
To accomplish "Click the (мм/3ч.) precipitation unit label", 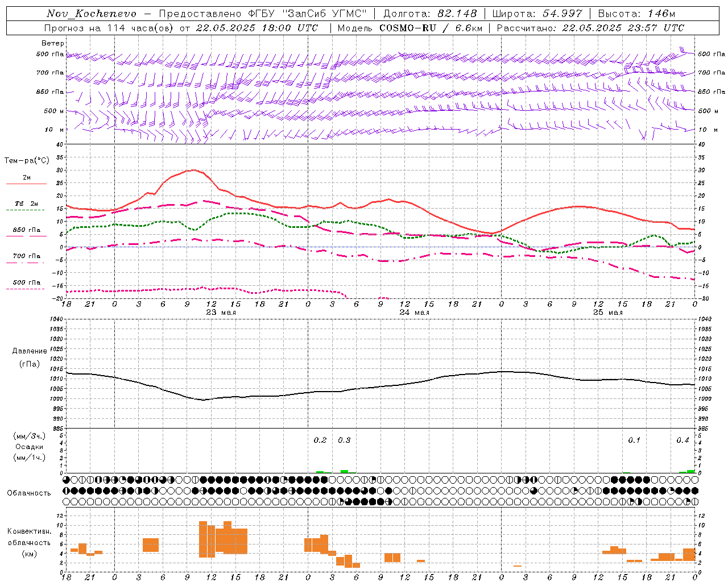I will coord(30,436).
